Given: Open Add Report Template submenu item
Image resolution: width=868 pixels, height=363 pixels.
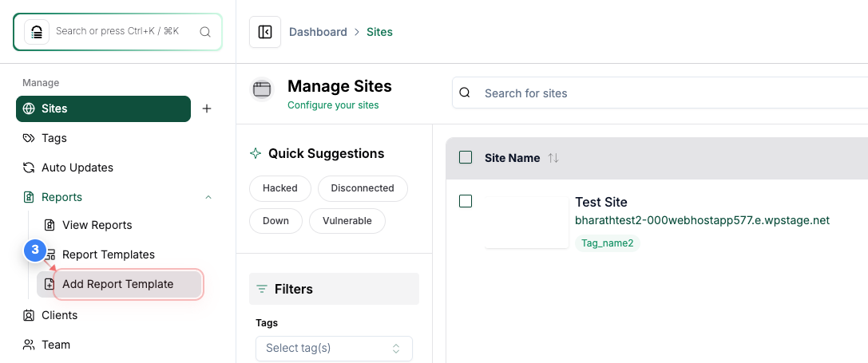Looking at the screenshot, I should coord(120,285).
